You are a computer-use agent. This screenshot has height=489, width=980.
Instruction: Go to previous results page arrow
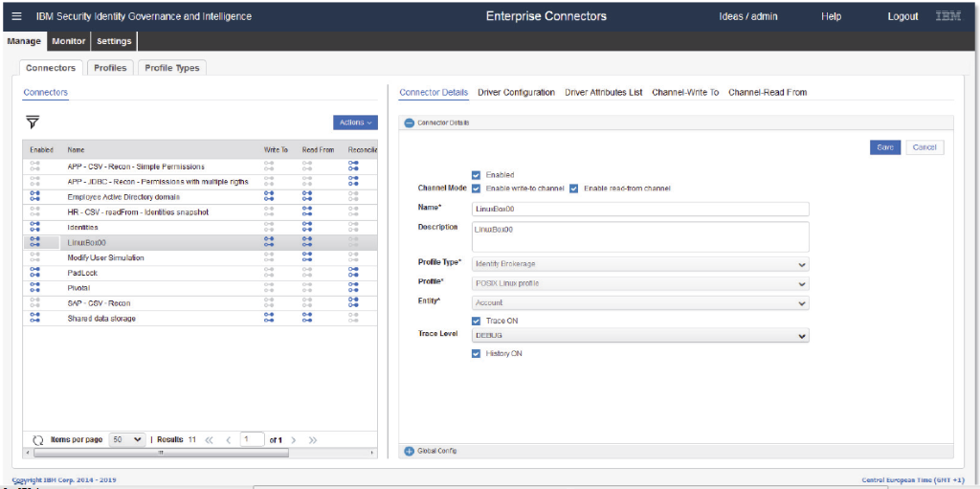tap(228, 440)
